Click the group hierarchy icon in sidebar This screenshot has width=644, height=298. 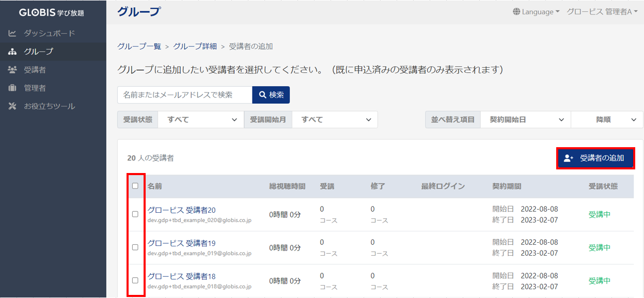[x=12, y=52]
